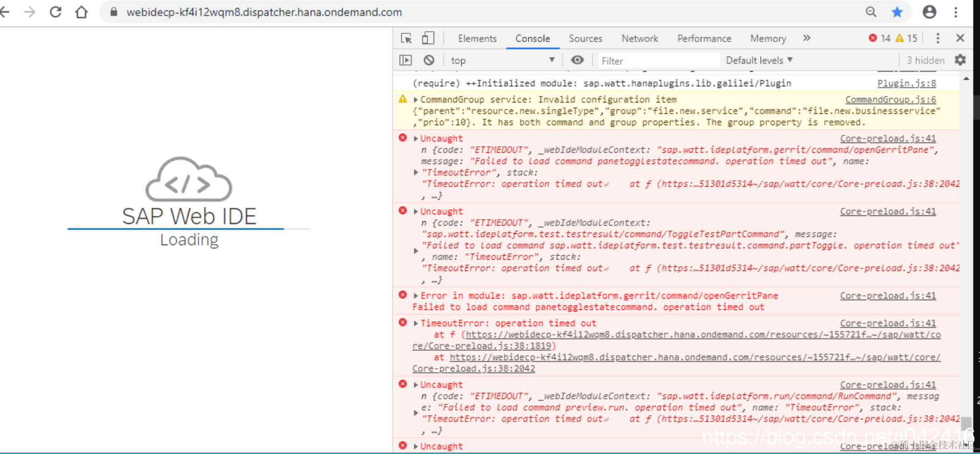The image size is (980, 454).
Task: Expand the TimeoutError operation timed out entry
Action: (416, 323)
